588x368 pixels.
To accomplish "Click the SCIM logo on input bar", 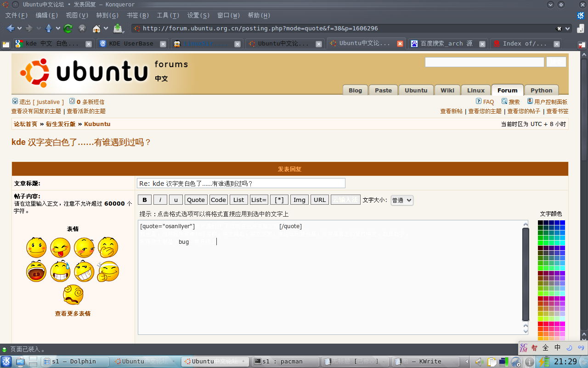I will [x=523, y=348].
